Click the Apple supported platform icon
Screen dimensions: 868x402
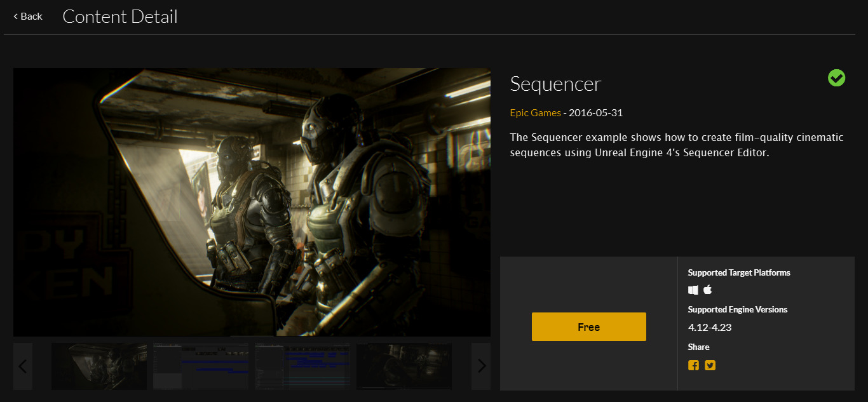click(x=707, y=290)
